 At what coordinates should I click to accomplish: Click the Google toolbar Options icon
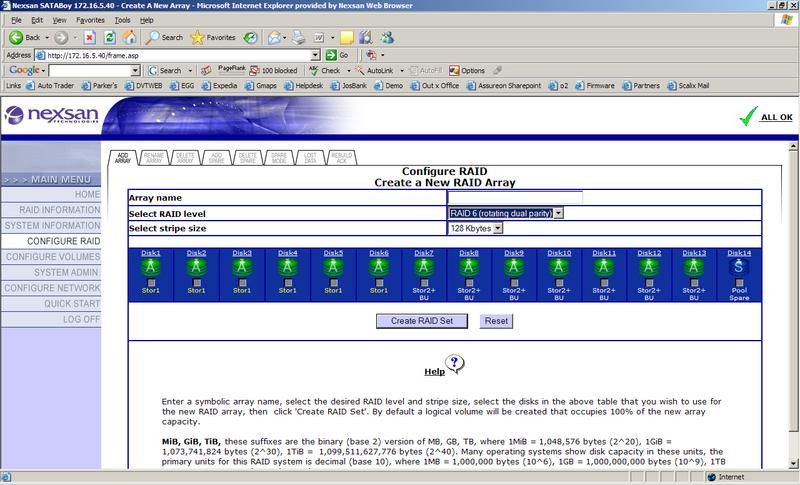454,70
